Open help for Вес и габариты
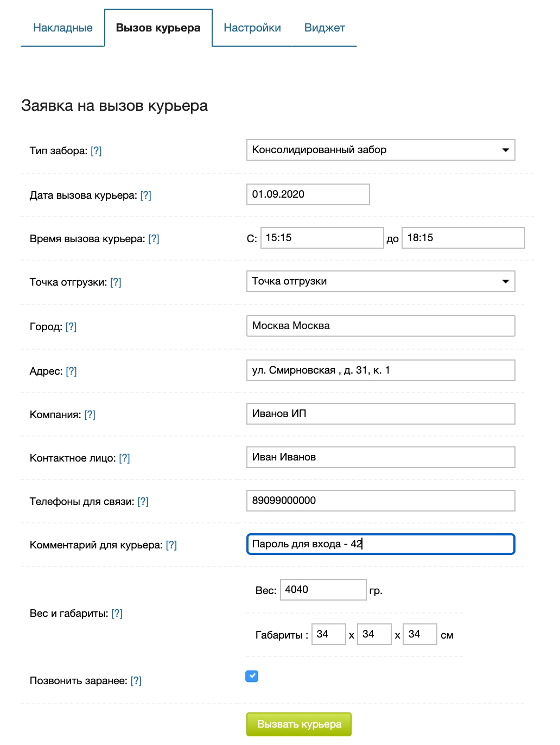 click(x=117, y=614)
